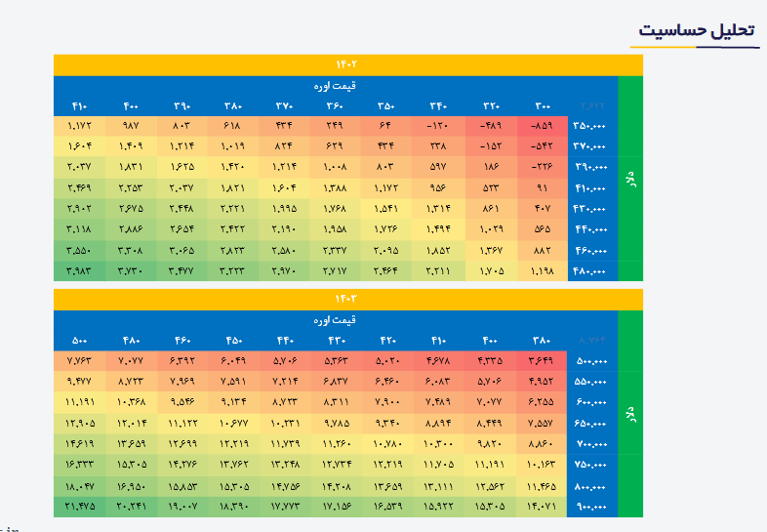Select the yellow ۱۴۰۲ table title bar

pos(348,64)
